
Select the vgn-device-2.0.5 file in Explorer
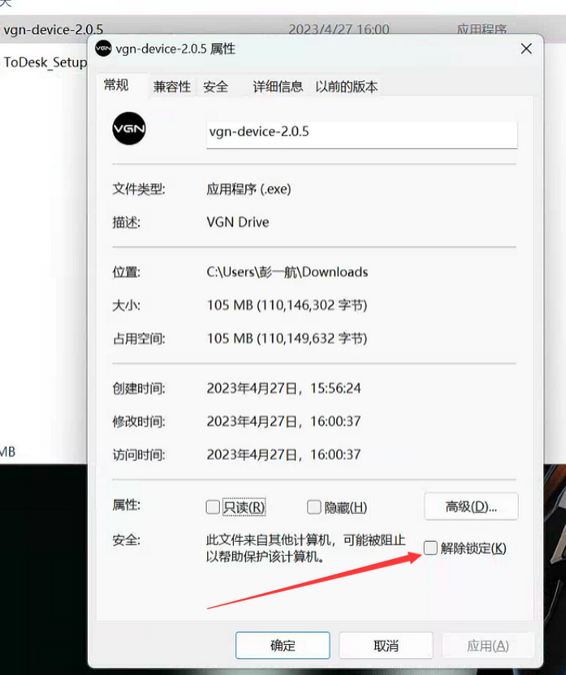coord(53,29)
